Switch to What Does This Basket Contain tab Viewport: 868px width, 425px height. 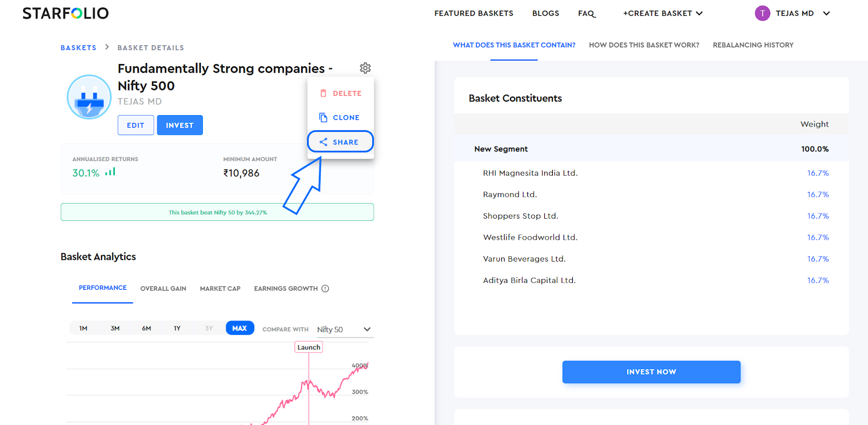click(514, 45)
